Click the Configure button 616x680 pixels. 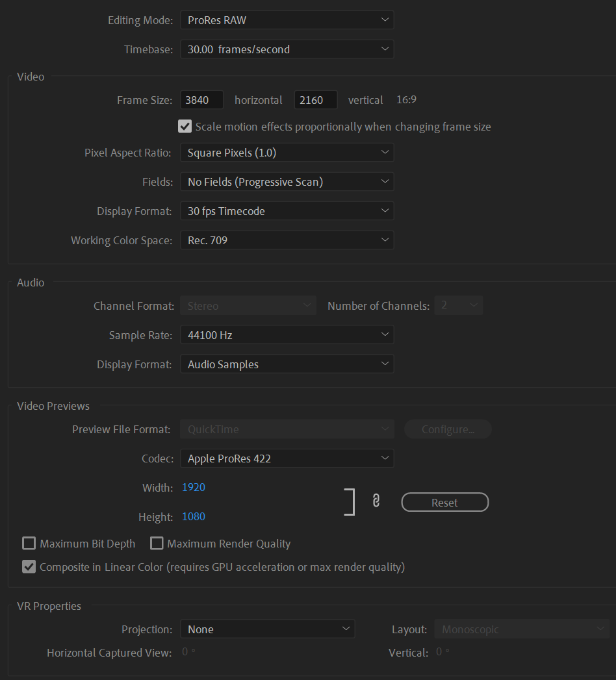(x=448, y=429)
